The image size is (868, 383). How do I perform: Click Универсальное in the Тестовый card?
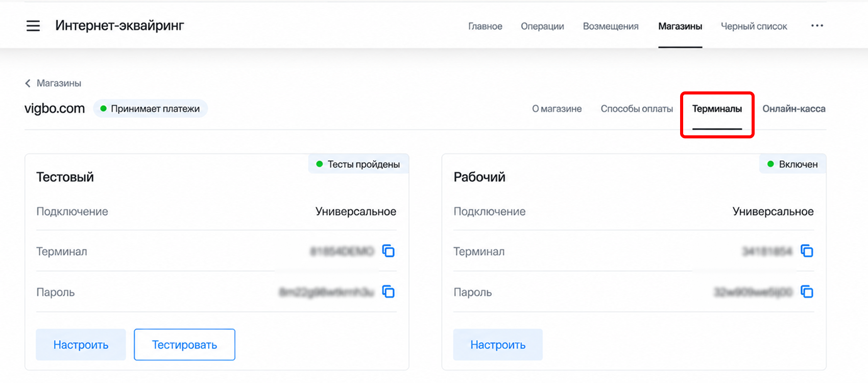356,211
